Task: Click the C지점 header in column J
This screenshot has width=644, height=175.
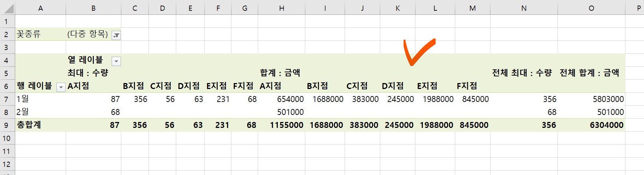Action: (357, 86)
